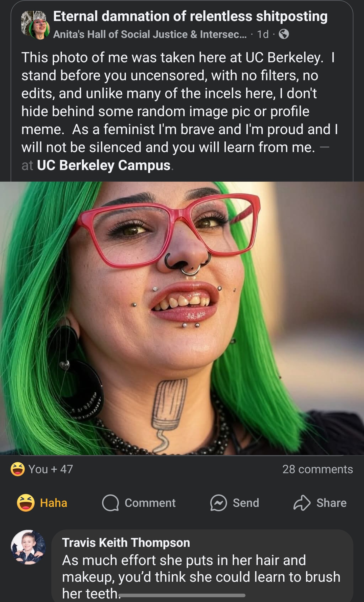Open Travis Keith Thompson's profile picture
Viewport: 364px width, 602px height.
[x=28, y=547]
